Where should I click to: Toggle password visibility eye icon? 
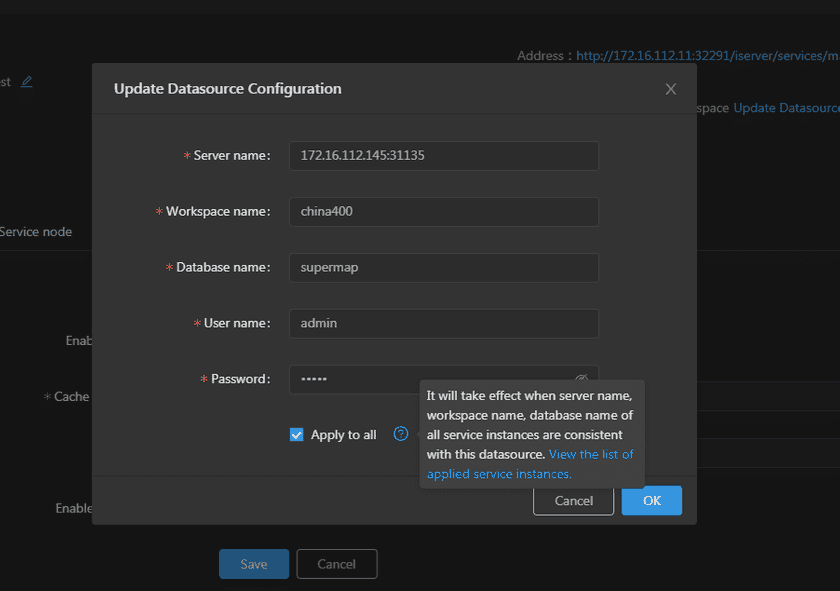tap(581, 378)
